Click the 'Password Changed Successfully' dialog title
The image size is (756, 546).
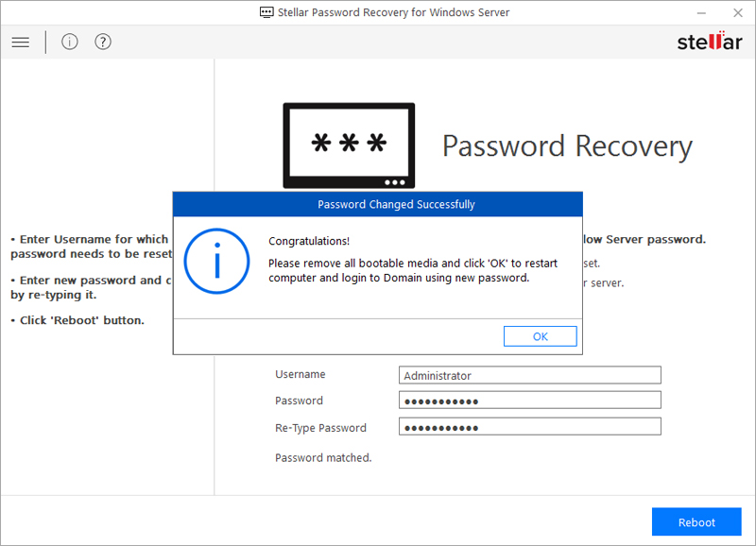(396, 204)
